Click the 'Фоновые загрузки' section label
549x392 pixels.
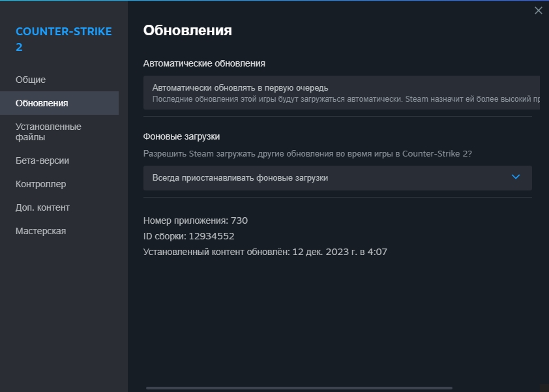181,136
